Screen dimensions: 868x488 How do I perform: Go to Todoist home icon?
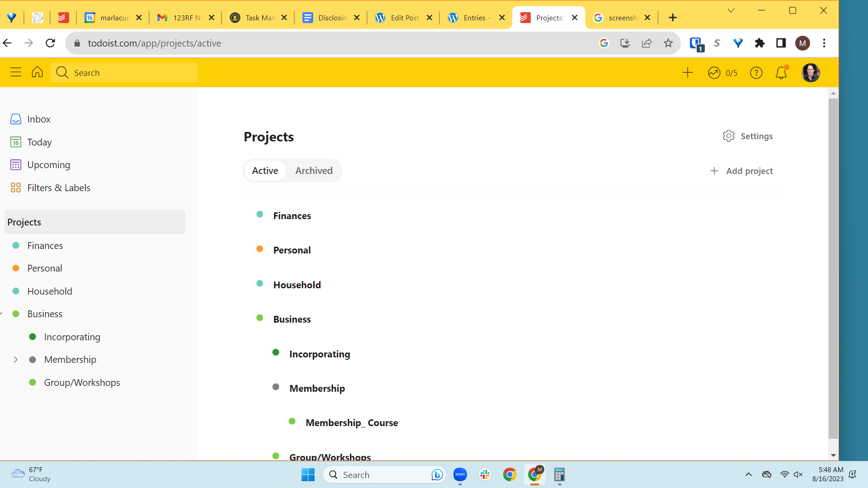click(x=37, y=72)
